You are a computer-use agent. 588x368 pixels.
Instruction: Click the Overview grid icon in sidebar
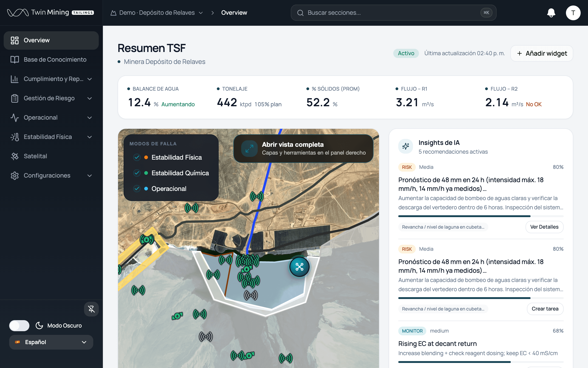(x=14, y=40)
